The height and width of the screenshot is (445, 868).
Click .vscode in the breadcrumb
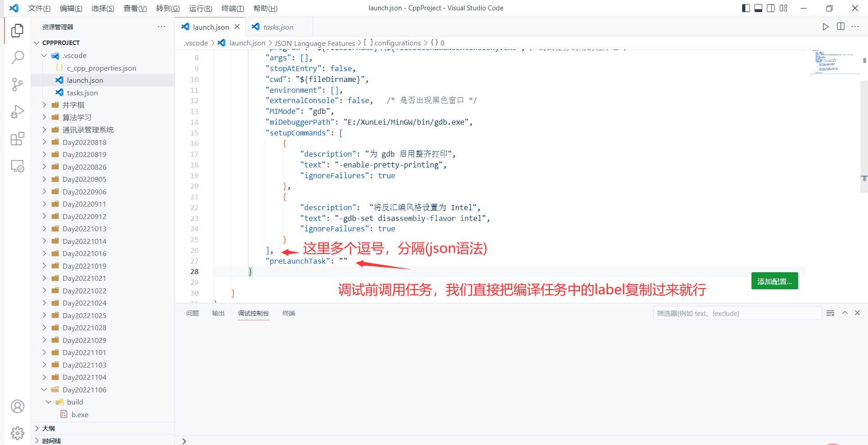pyautogui.click(x=196, y=43)
